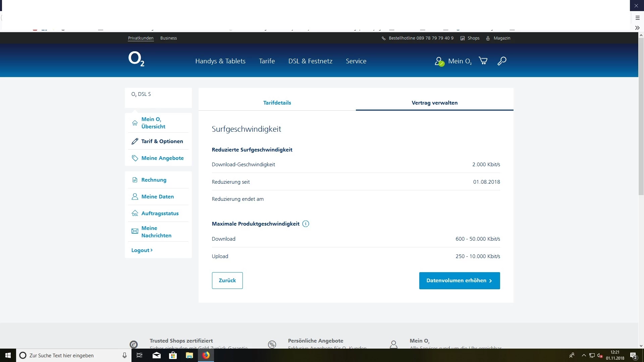Viewport: 644px width, 362px height.
Task: Open the shopping cart icon
Action: (x=483, y=61)
